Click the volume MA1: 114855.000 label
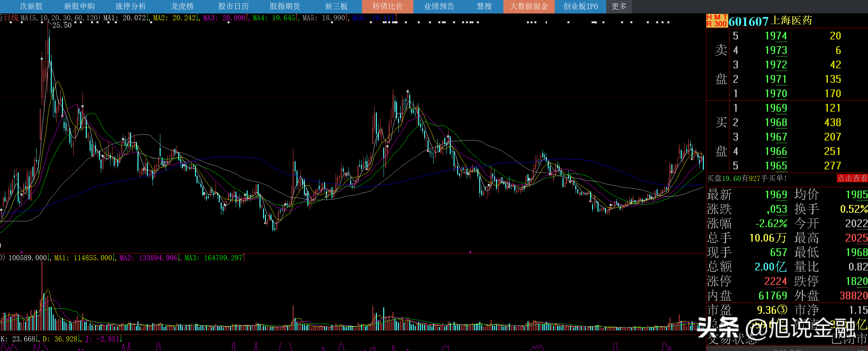This screenshot has width=868, height=351. coord(84,258)
